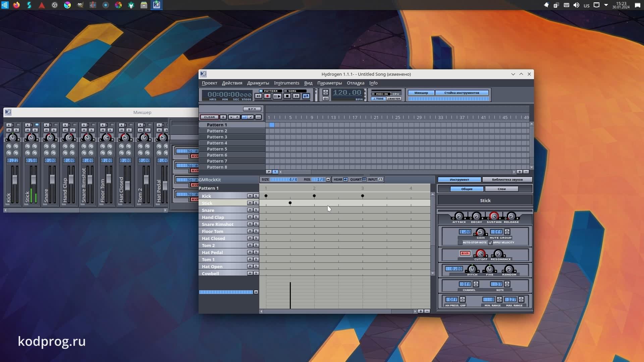Toggle the J.MASTER button
This screenshot has width=644, height=362.
pos(393,99)
